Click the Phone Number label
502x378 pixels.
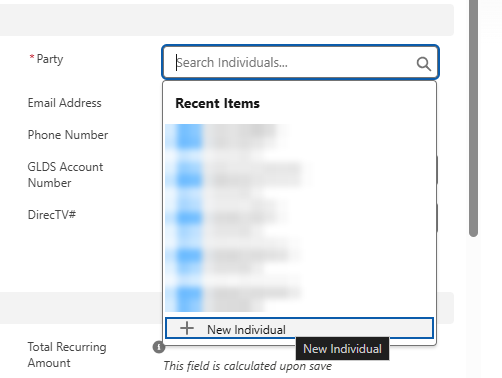[68, 135]
